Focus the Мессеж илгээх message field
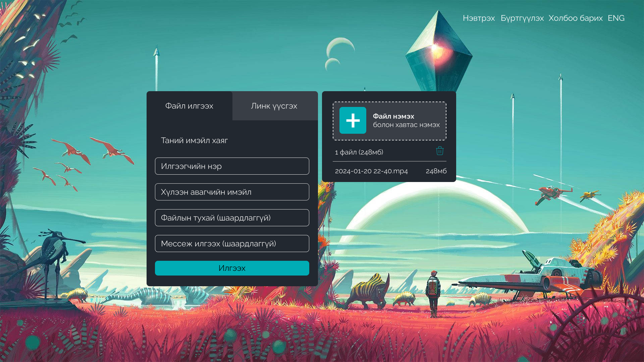Screen dimensions: 644x362 [231, 244]
